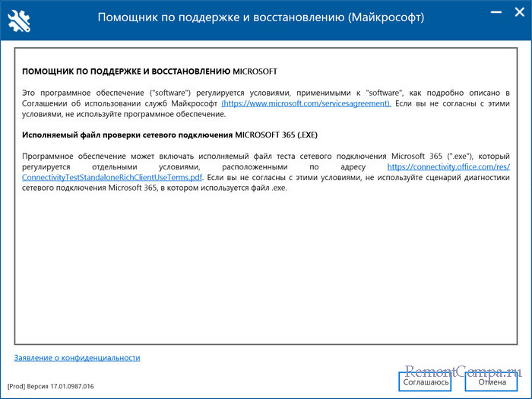Click the version text 17.01.0987.016
Viewport: 532px width, 399px height.
(x=72, y=386)
